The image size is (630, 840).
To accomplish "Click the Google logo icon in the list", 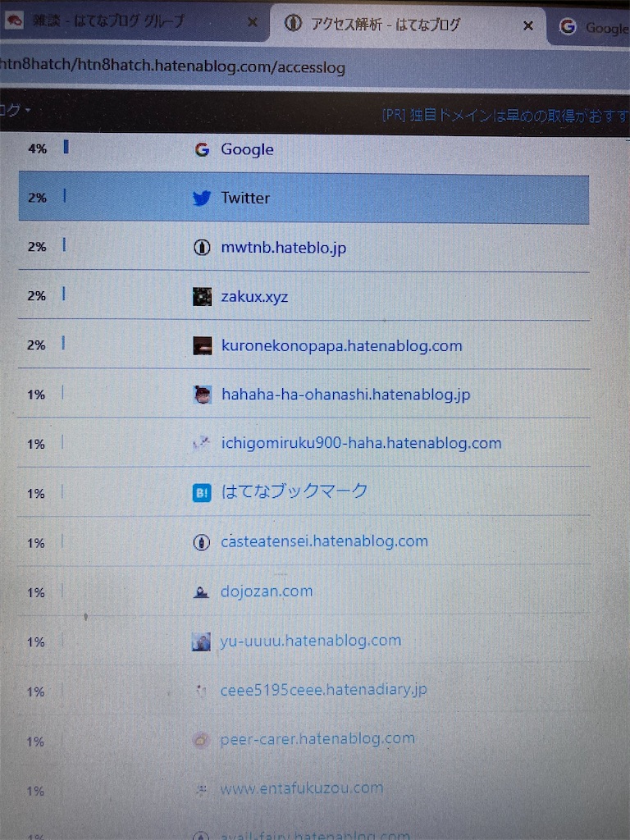I will [202, 149].
